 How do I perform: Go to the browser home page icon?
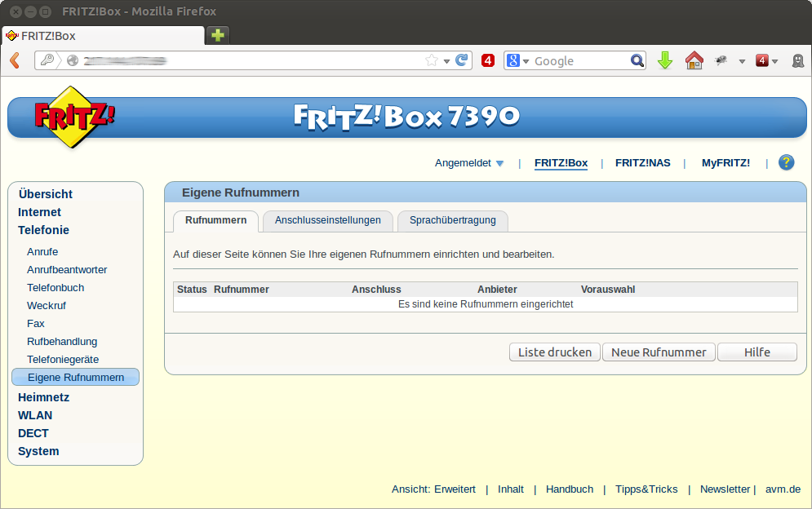tap(694, 60)
